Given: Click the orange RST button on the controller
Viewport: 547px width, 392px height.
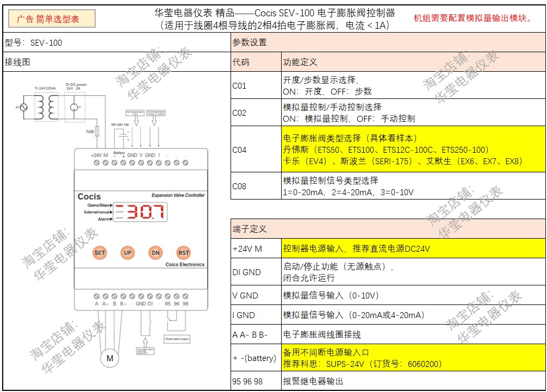Looking at the screenshot, I should coord(183,253).
